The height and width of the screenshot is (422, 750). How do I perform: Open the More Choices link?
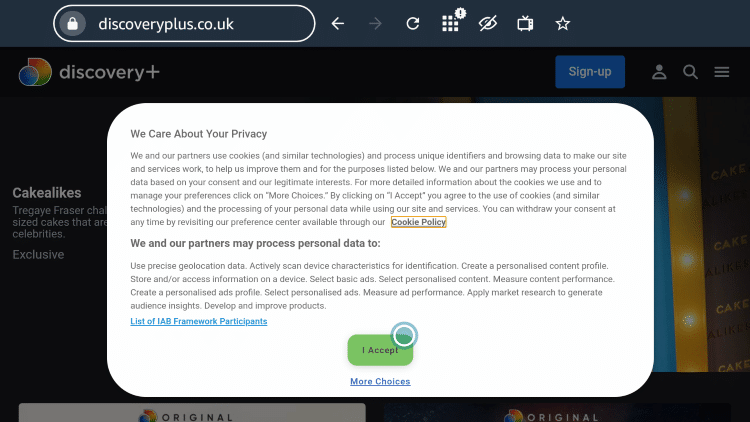click(380, 381)
